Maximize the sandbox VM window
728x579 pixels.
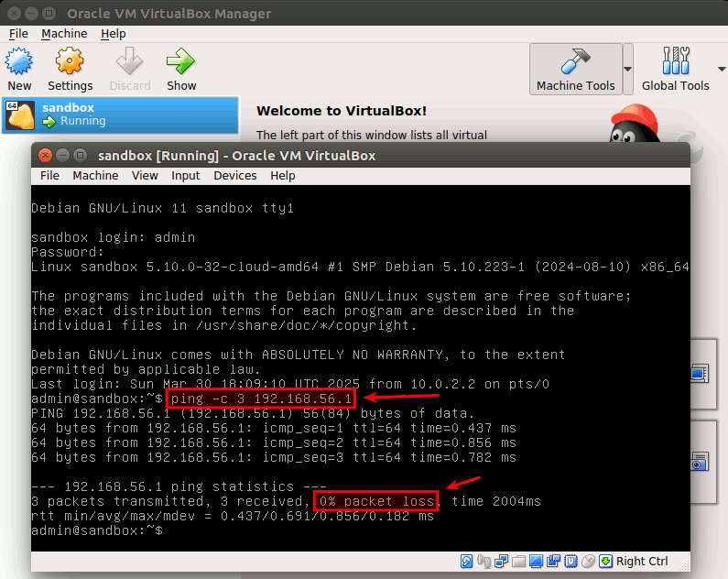click(x=81, y=155)
